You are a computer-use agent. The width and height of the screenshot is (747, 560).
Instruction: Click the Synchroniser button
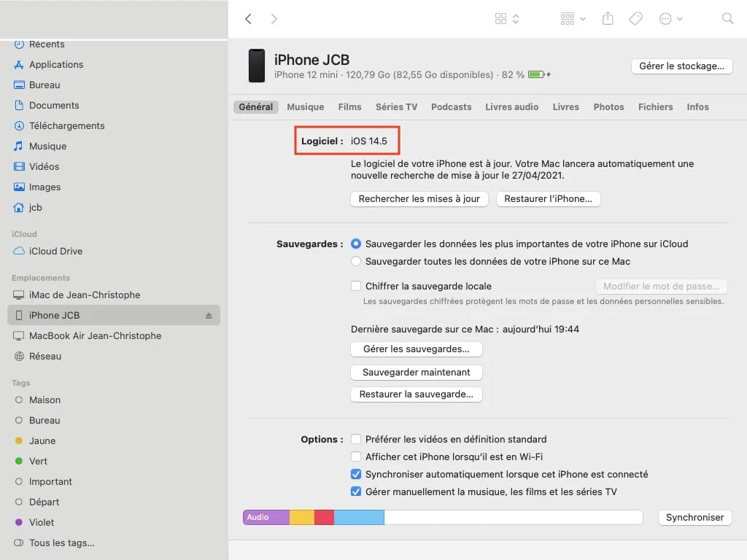(x=694, y=518)
